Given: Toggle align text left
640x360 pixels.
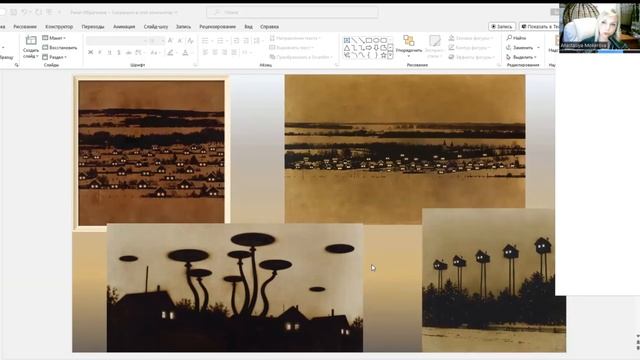Looking at the screenshot, I should [205, 52].
